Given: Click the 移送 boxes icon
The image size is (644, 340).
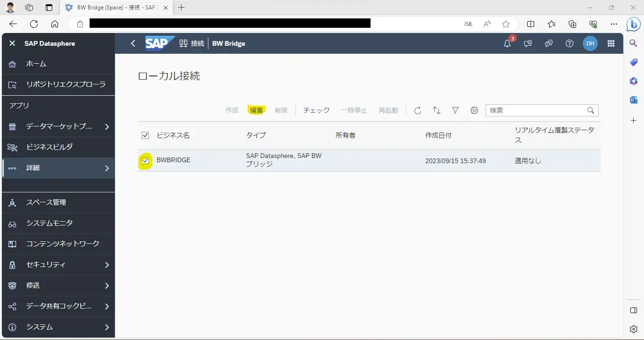Looking at the screenshot, I should tap(12, 286).
